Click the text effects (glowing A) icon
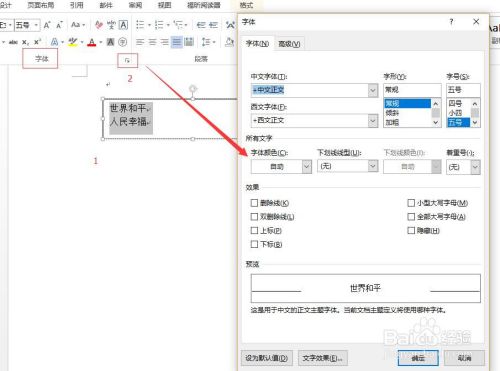 tap(54, 42)
